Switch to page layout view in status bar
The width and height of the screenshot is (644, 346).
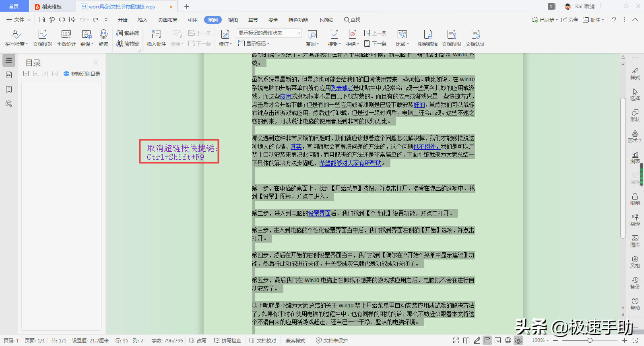pos(487,340)
